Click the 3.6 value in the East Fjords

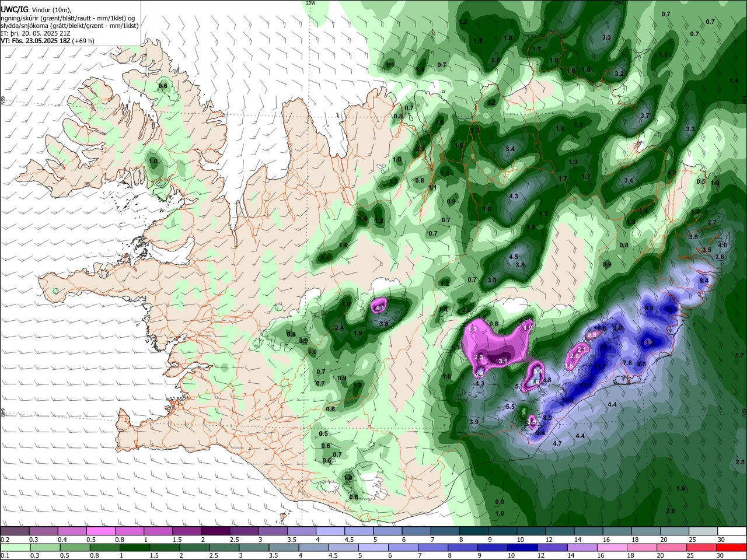720,257
